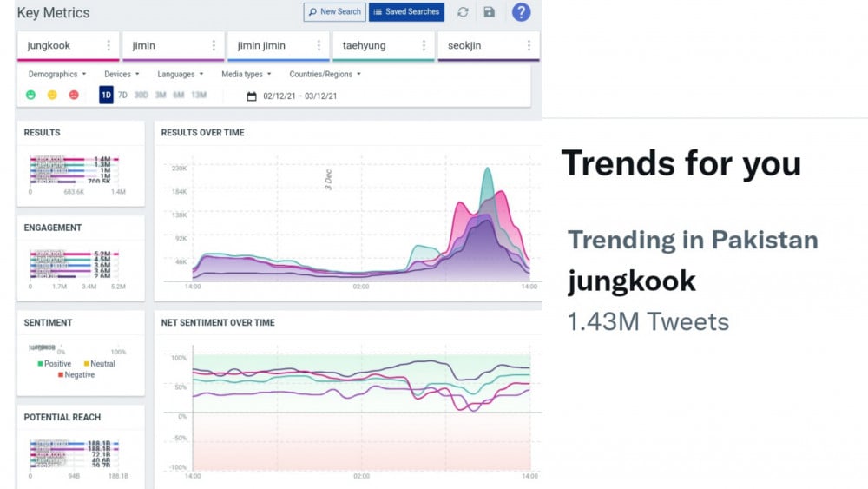Screen dimensions: 868x489
Task: Open the Saved Searches list
Action: tap(406, 12)
